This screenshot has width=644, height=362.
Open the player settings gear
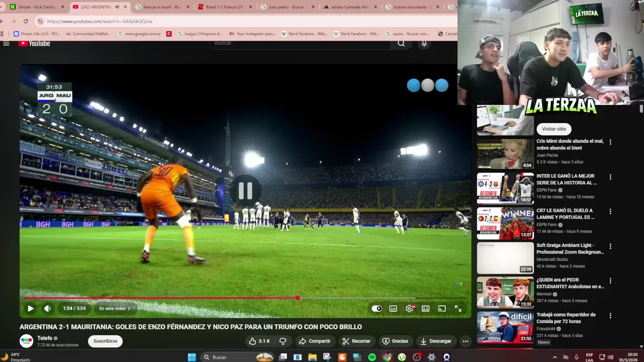point(410,308)
